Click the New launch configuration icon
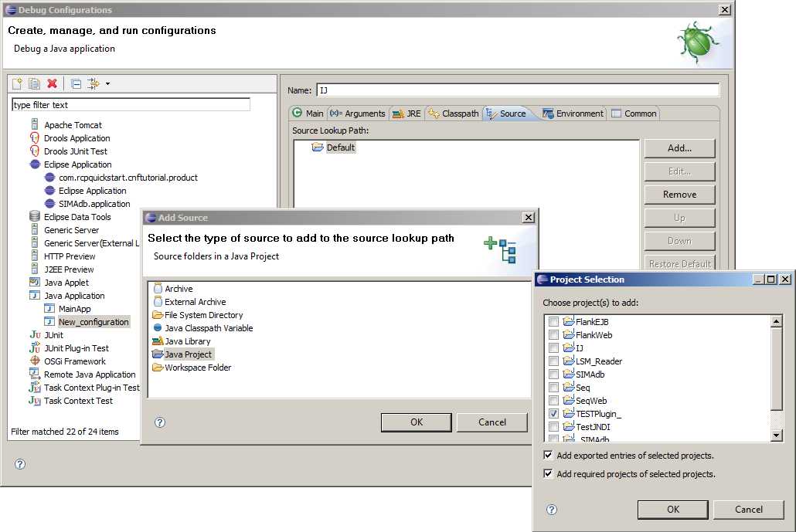This screenshot has width=796, height=532. 17,83
